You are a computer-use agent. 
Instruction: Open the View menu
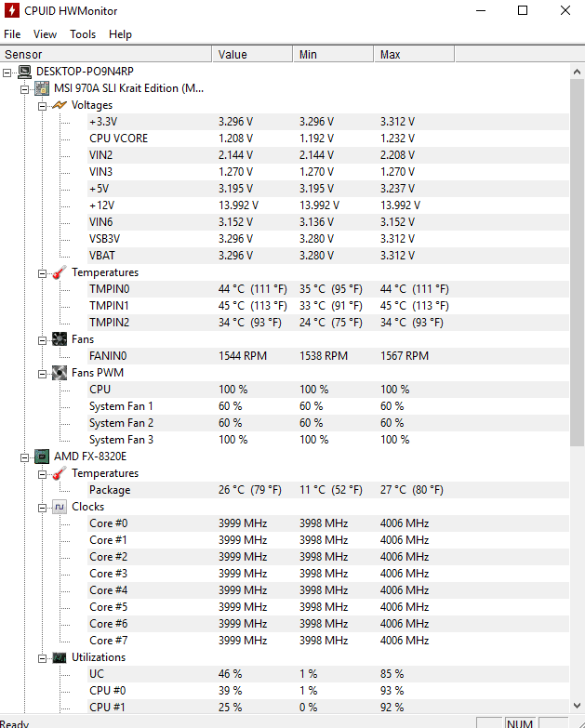(x=45, y=34)
